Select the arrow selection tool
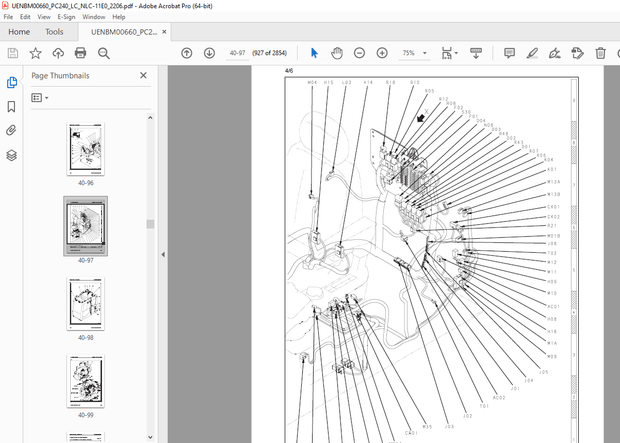 tap(314, 53)
